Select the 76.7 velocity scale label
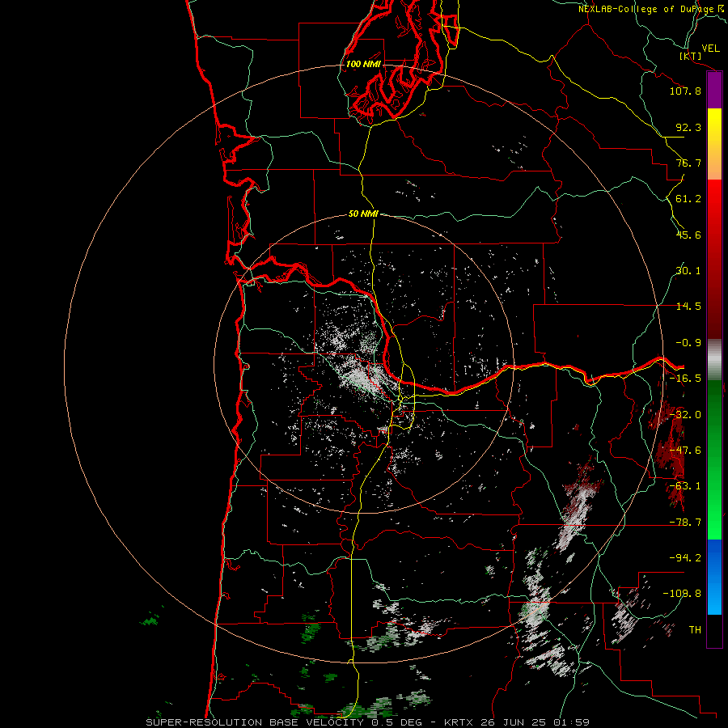This screenshot has width=728, height=728. 688,163
